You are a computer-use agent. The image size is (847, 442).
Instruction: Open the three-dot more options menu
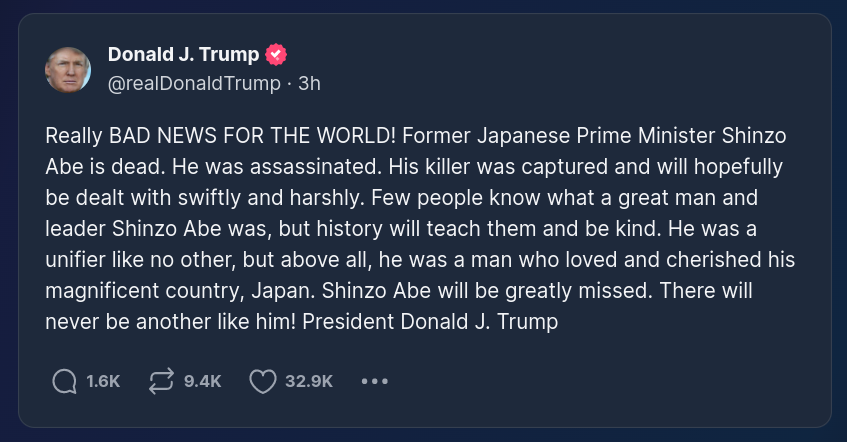(374, 381)
